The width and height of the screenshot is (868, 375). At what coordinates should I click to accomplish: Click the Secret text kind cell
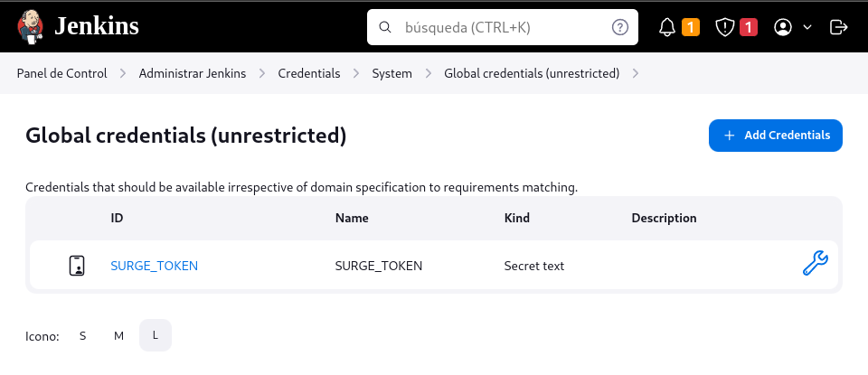coord(534,266)
